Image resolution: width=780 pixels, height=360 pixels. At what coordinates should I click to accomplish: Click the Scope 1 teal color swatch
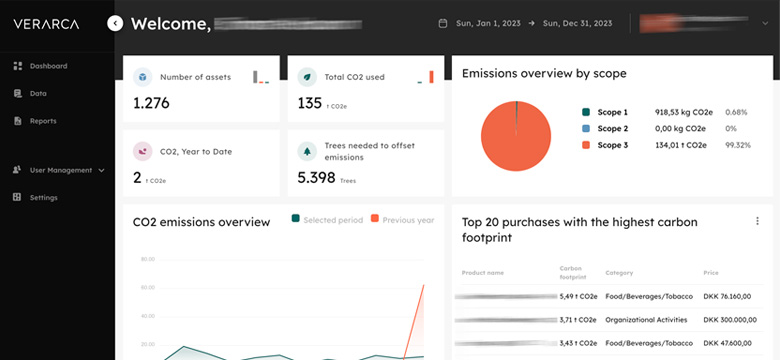tap(585, 112)
